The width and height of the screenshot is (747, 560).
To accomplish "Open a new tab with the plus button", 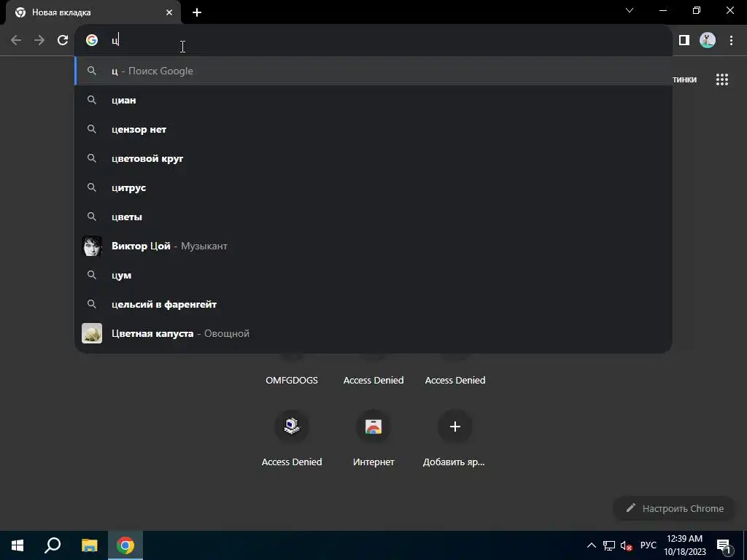I will pyautogui.click(x=197, y=12).
